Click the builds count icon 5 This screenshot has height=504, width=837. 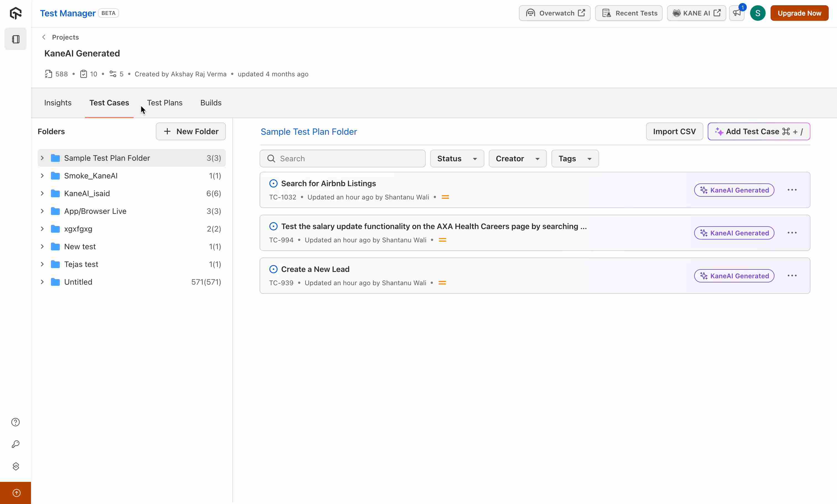(x=113, y=74)
